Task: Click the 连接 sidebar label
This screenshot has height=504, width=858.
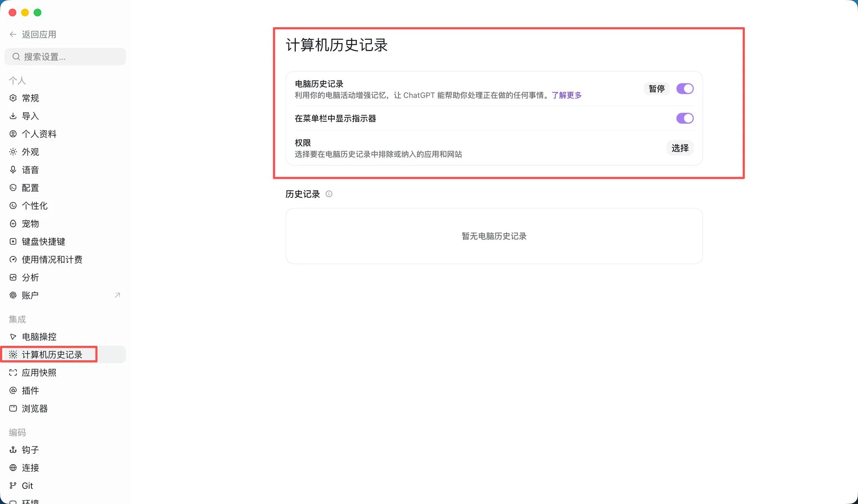Action: (x=30, y=468)
